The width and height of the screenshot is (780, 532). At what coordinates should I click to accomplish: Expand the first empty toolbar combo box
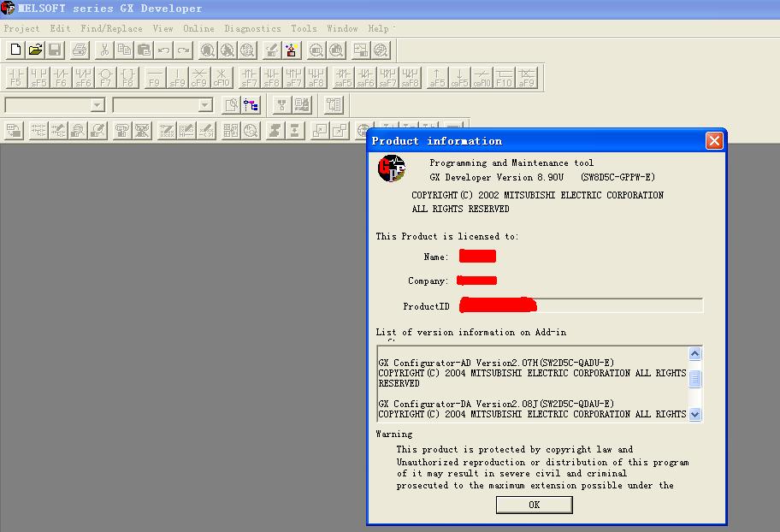[x=97, y=105]
